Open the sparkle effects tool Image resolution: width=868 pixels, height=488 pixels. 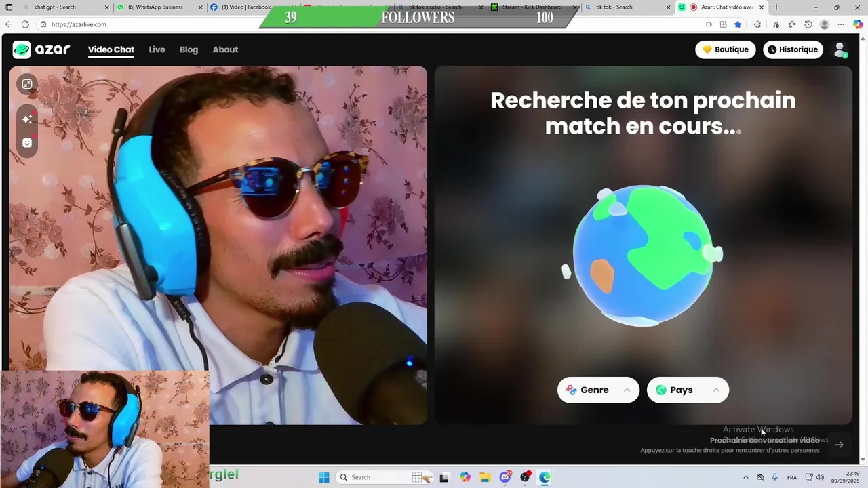27,119
